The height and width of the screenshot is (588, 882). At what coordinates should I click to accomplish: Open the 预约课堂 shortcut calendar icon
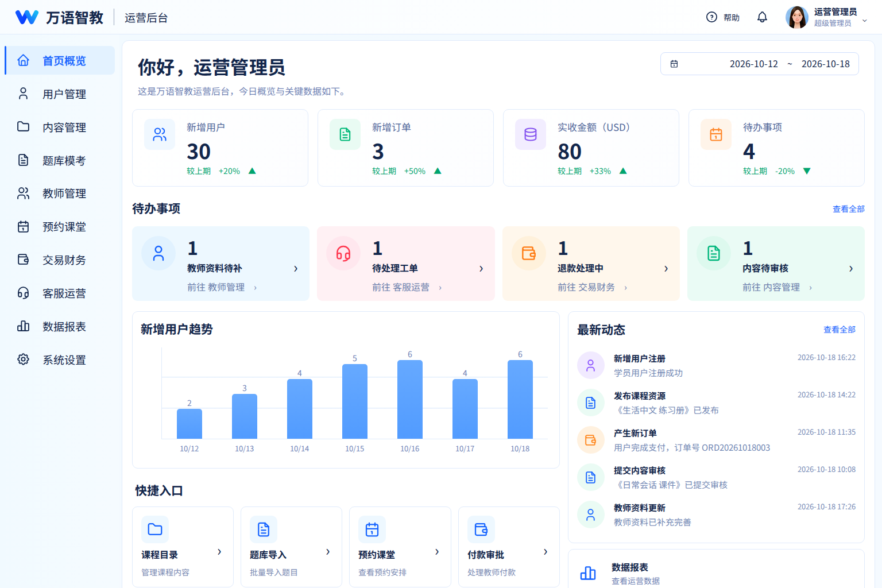372,529
